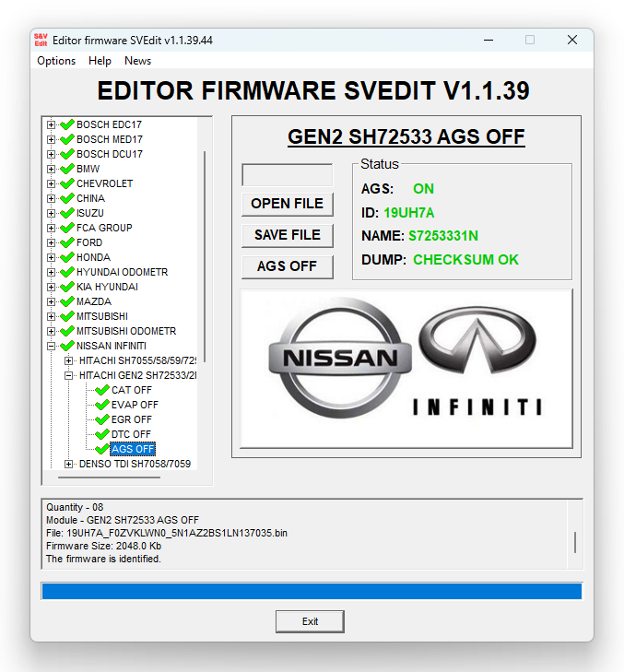Select the DTC OFF tree item
This screenshot has width=624, height=672.
tap(131, 434)
